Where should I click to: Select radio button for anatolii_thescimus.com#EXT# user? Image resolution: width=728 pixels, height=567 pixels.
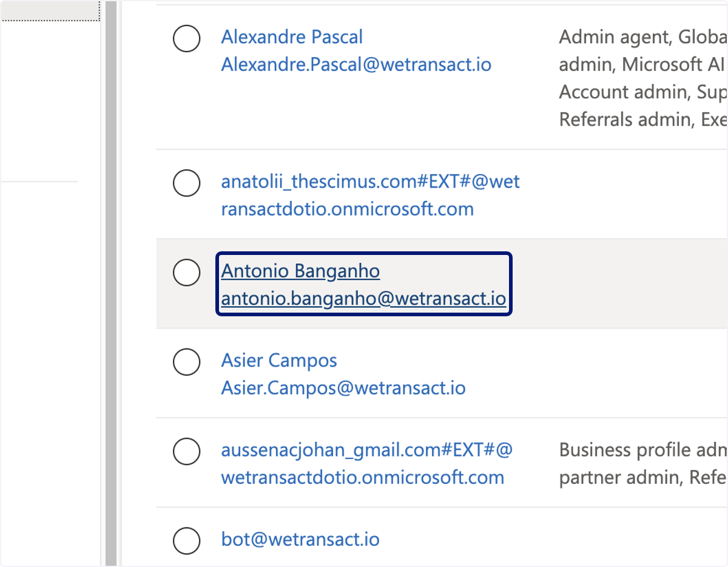pos(186,183)
